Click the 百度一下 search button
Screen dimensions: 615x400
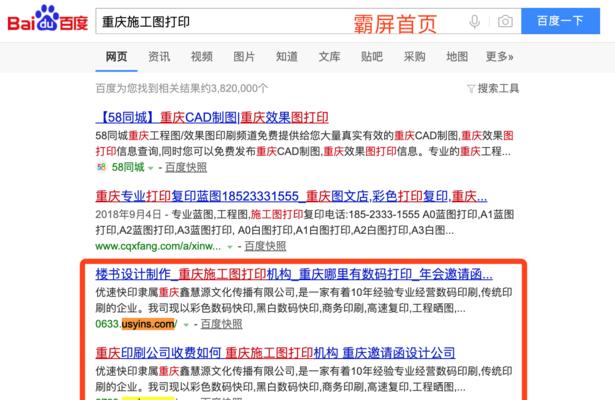point(560,21)
